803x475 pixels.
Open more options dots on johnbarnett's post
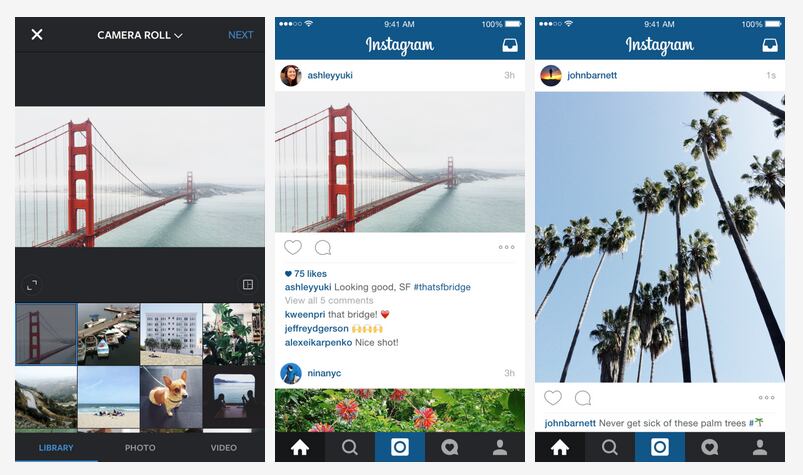[767, 397]
